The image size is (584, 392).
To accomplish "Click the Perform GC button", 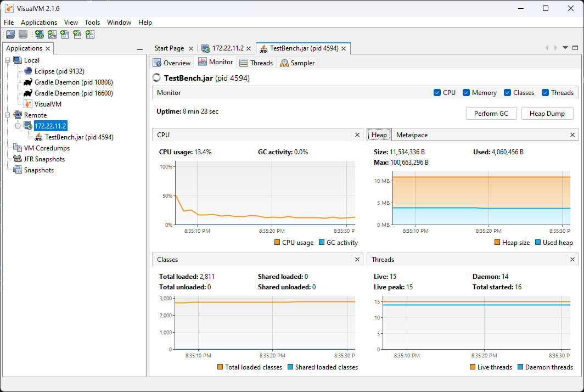I will pos(491,113).
